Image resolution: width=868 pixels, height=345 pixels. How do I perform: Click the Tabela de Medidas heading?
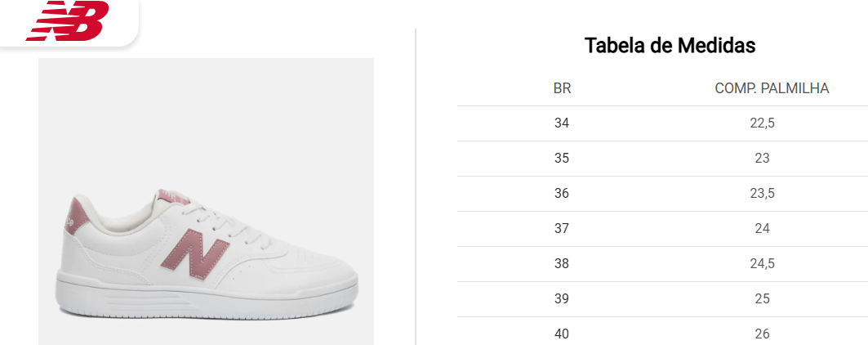point(670,46)
